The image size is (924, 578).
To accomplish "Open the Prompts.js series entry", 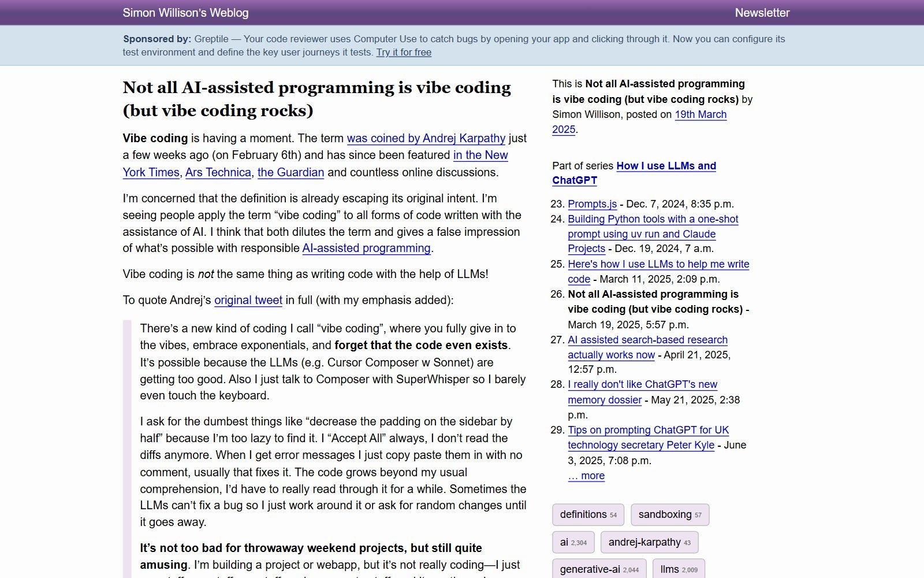I will (x=592, y=204).
